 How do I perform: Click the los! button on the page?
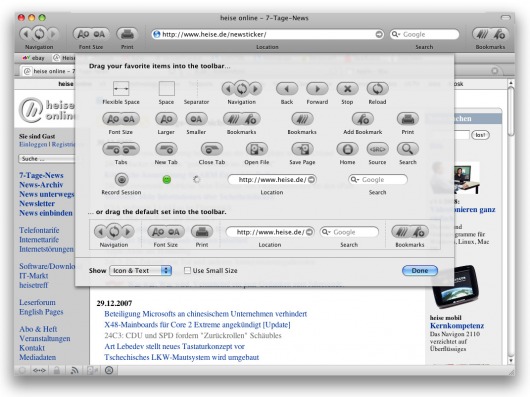[x=480, y=135]
